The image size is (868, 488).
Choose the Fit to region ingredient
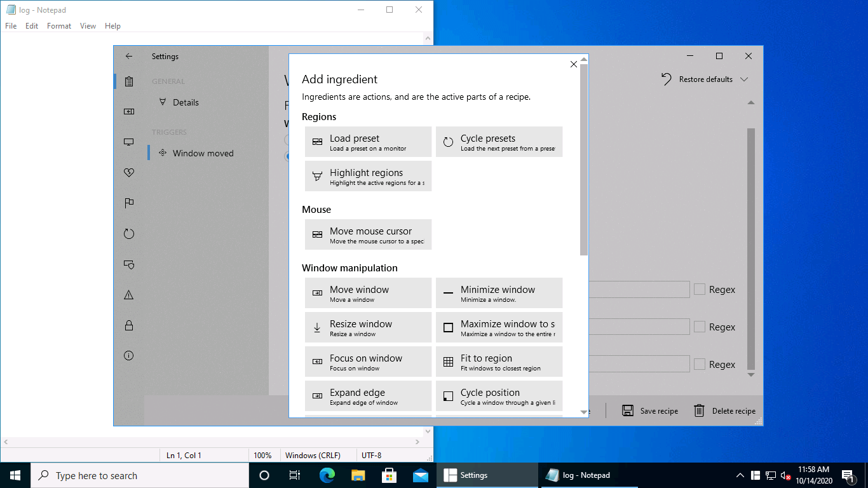pyautogui.click(x=499, y=362)
